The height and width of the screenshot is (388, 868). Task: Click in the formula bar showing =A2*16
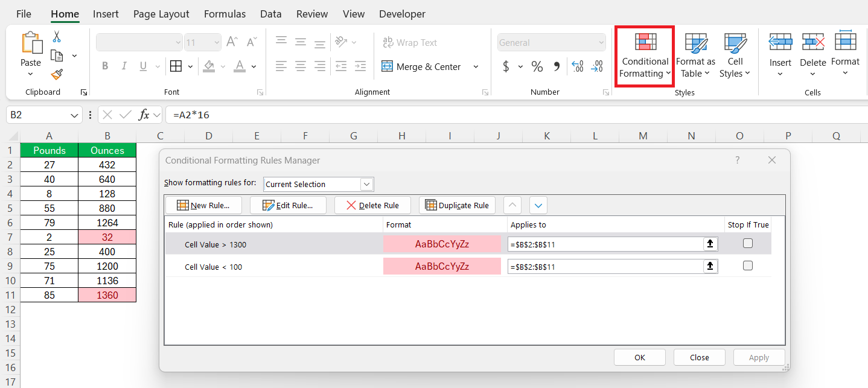coord(516,115)
